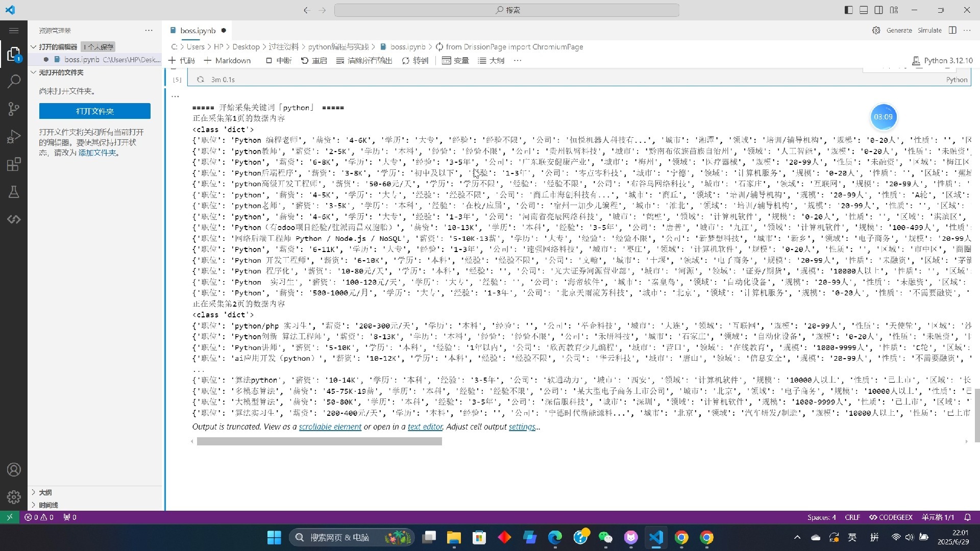
Task: Open the 变量 variables viewer in notebook toolbar
Action: [x=456, y=60]
